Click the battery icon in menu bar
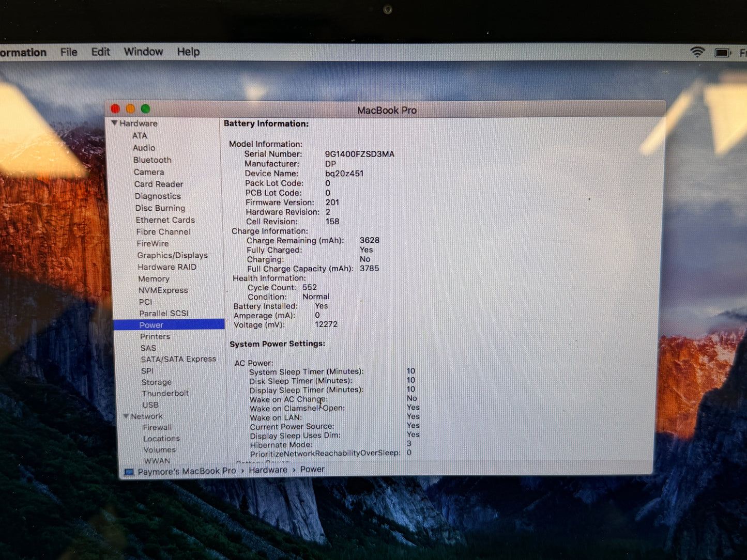 tap(722, 52)
